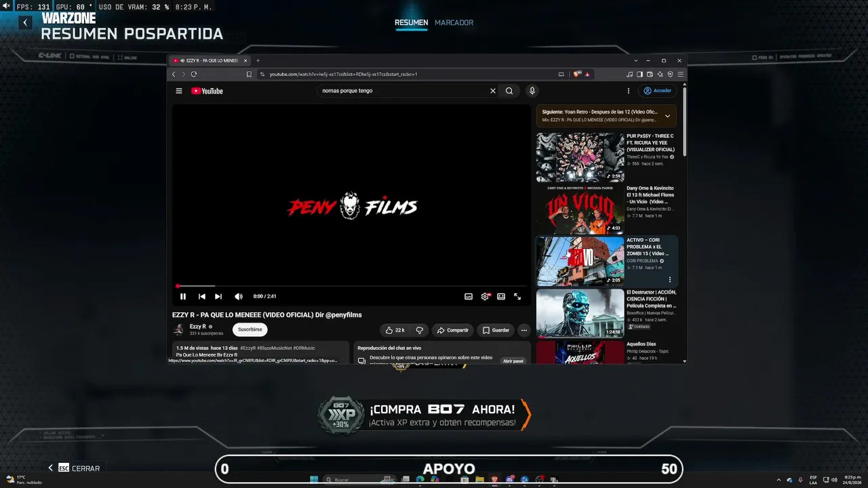Start voice search with microphone

click(x=532, y=91)
